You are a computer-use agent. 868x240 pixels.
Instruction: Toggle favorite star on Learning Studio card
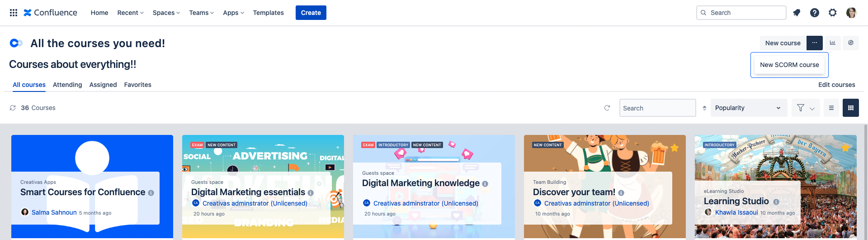click(x=845, y=148)
